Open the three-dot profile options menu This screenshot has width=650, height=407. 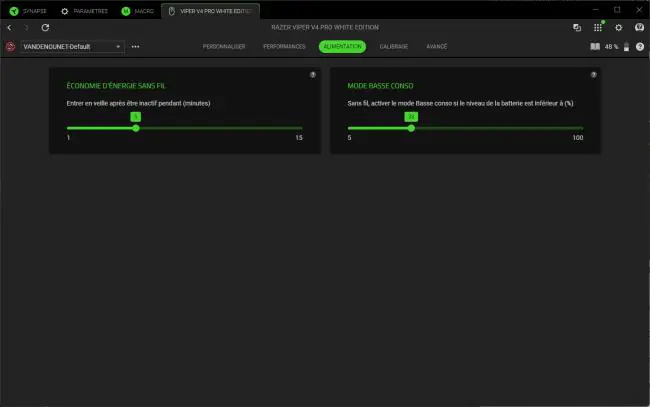(135, 47)
